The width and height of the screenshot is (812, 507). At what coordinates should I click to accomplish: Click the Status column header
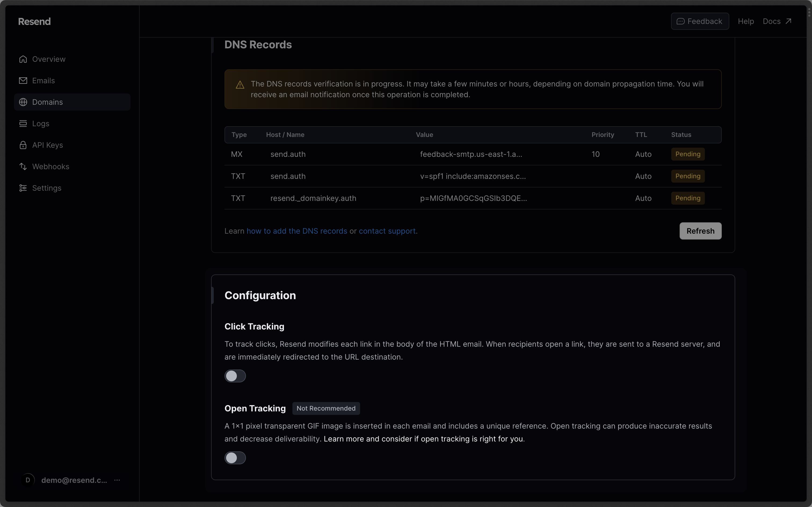[x=681, y=135]
